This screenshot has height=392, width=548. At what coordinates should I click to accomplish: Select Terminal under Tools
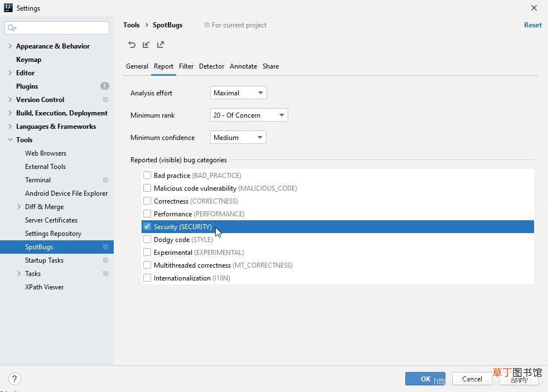click(x=38, y=180)
